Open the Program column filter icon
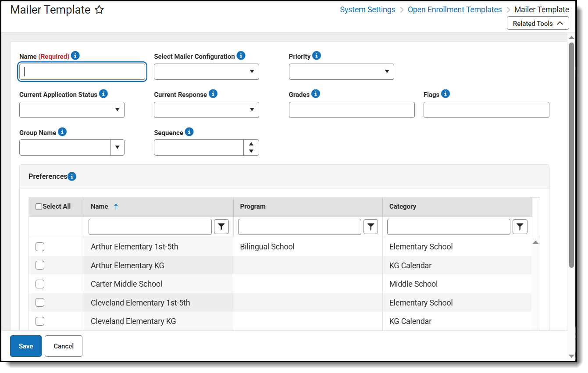Viewport: 588px width, 373px height. point(371,227)
